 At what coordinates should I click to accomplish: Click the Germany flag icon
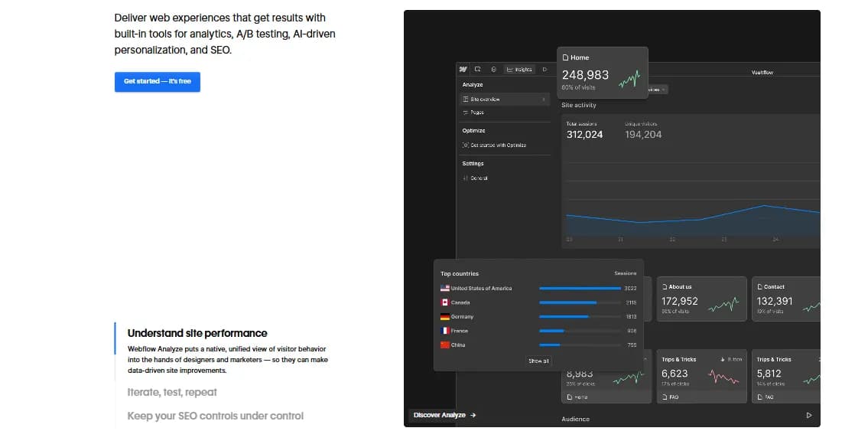(x=444, y=317)
